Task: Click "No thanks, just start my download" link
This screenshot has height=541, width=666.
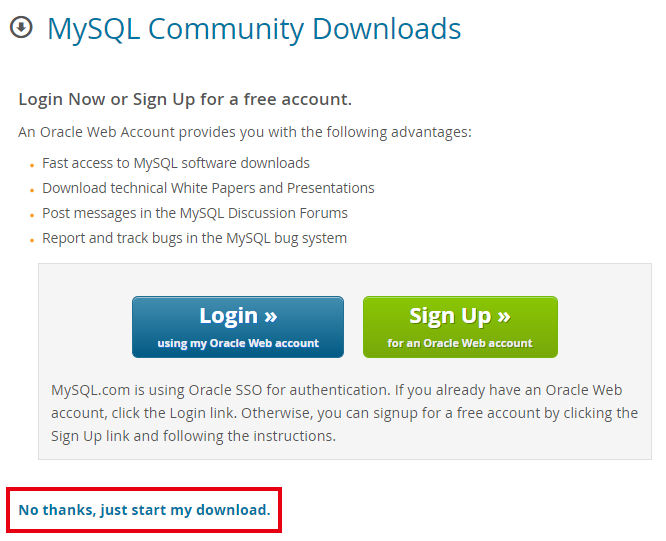Action: (144, 510)
